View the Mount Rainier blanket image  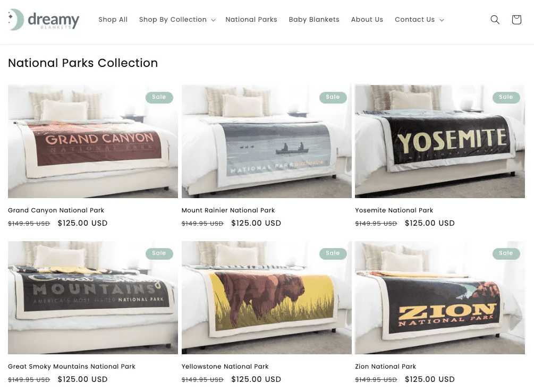(x=267, y=141)
